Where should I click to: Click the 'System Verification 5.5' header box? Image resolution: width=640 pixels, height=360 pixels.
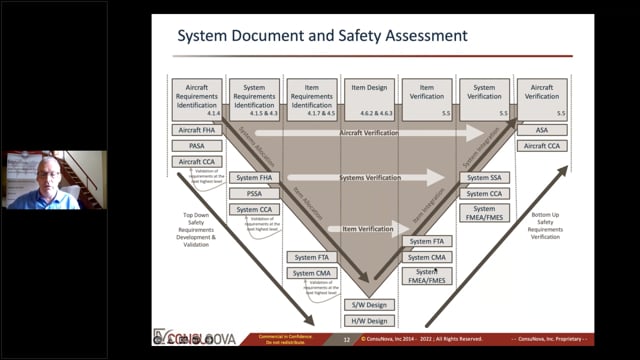coord(484,100)
